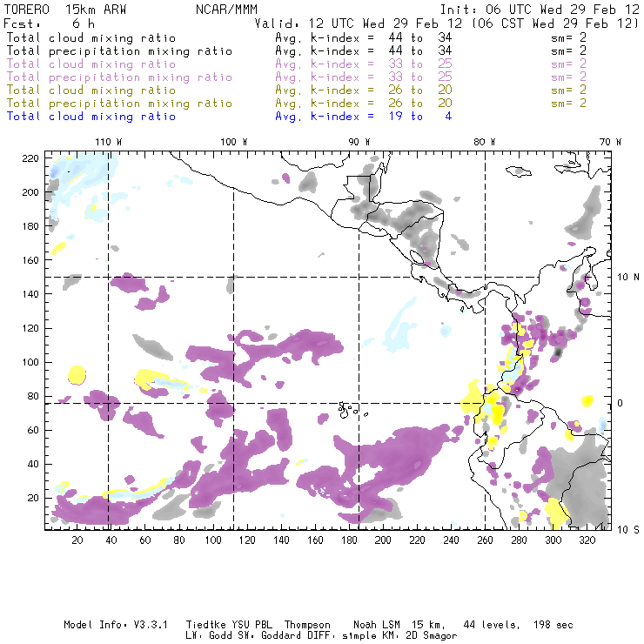Click the '320' x-axis tick label
Viewport: 644px width, 644px height.
587,540
